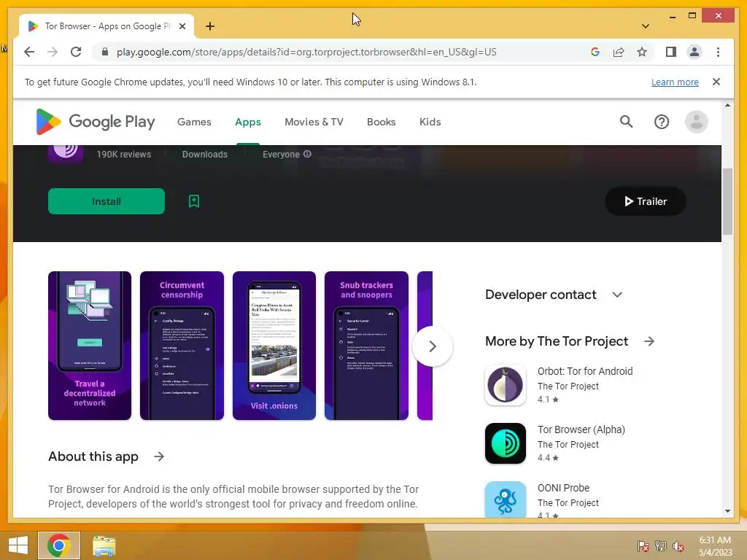Close the Tor Browser tab
Viewport: 747px width, 560px height.
pyautogui.click(x=182, y=26)
